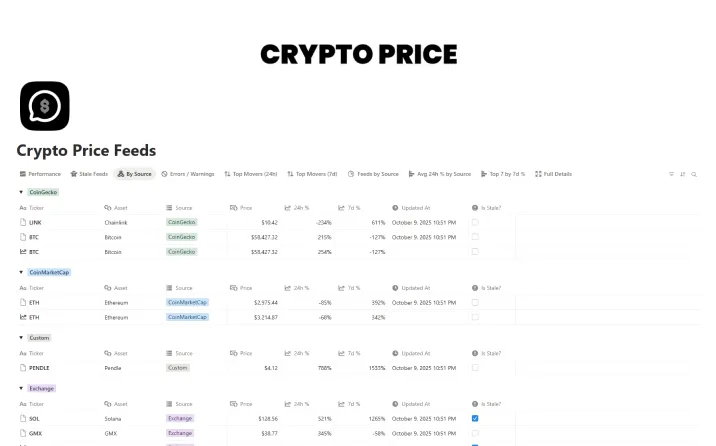Click the page icon beside PENDLE

[22, 368]
